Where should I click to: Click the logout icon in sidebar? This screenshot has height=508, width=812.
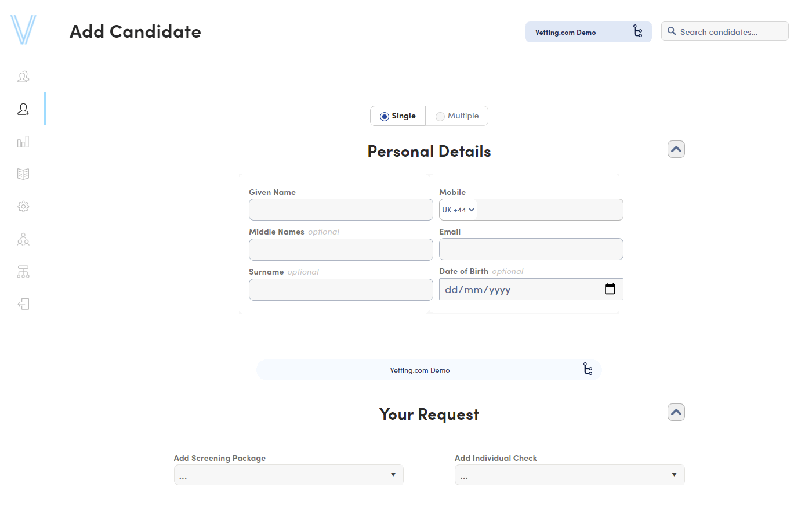23,304
